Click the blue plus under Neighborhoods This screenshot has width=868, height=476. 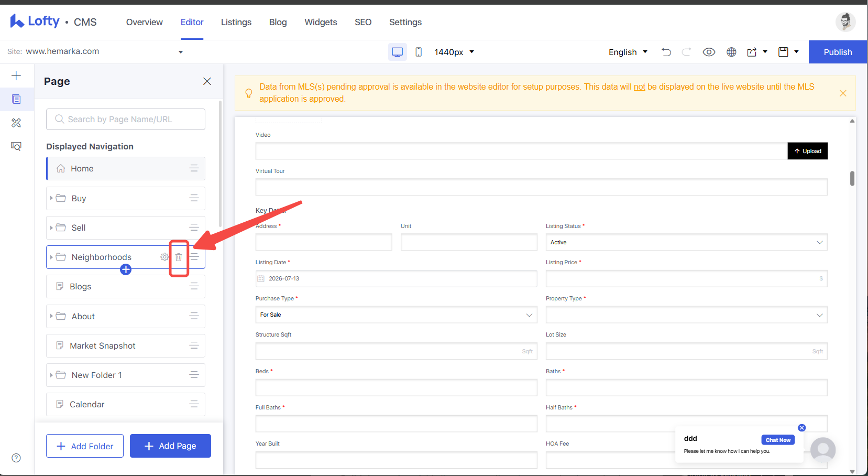pyautogui.click(x=126, y=269)
